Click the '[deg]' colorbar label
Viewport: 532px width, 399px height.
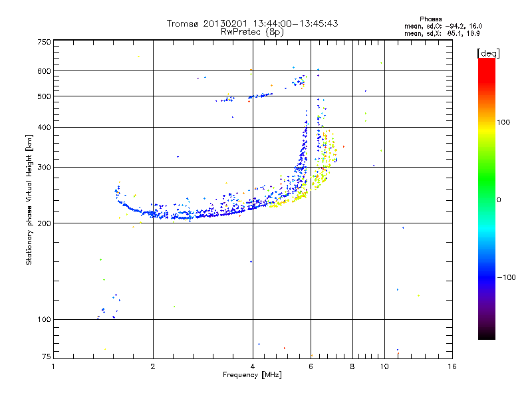488,53
